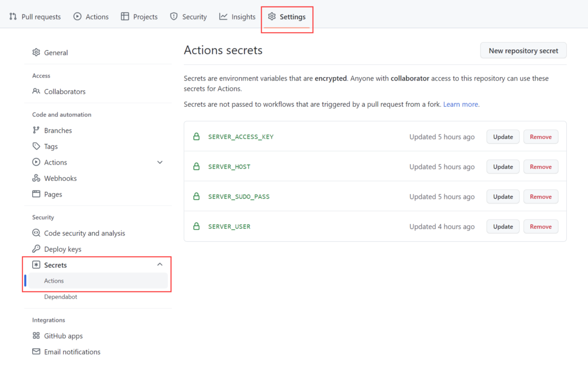This screenshot has height=366, width=588.
Task: Open the Pull requests tab
Action: pyautogui.click(x=35, y=17)
